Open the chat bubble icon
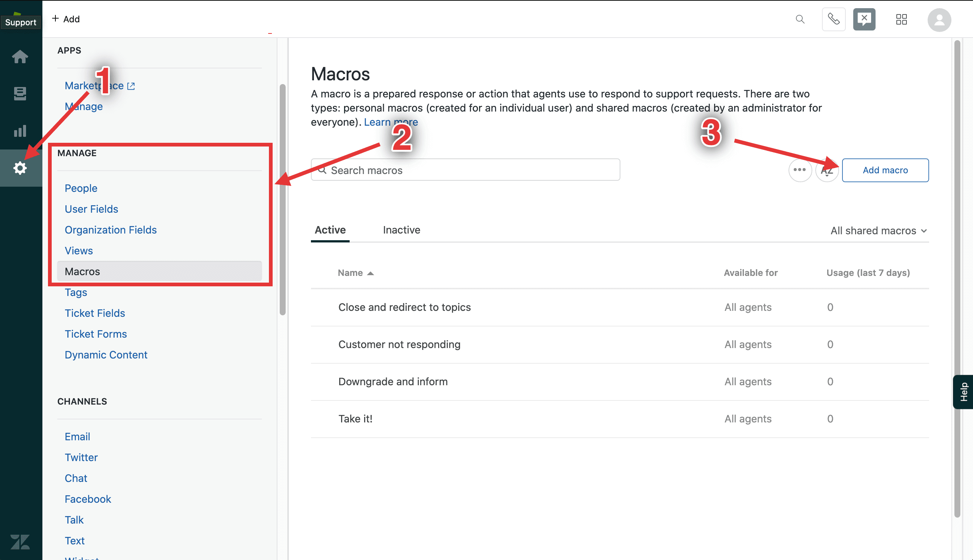This screenshot has width=973, height=560. (864, 19)
